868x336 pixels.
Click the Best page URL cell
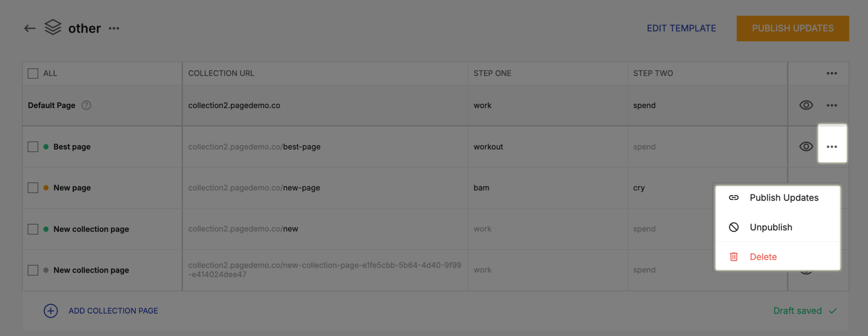pyautogui.click(x=254, y=147)
